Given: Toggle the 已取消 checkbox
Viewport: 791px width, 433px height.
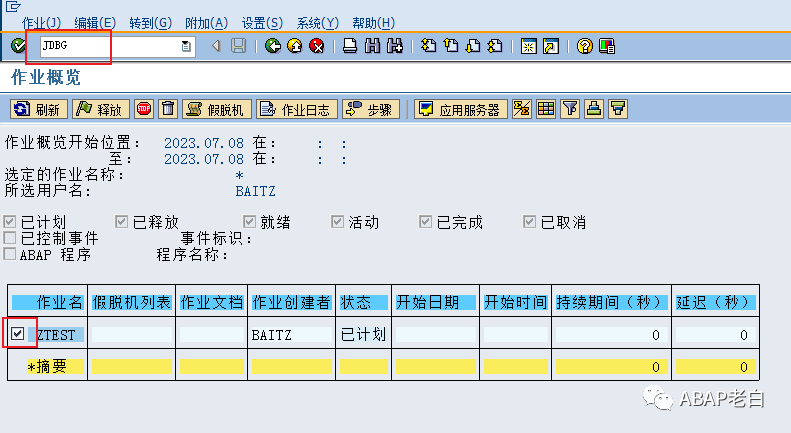Looking at the screenshot, I should point(529,222).
